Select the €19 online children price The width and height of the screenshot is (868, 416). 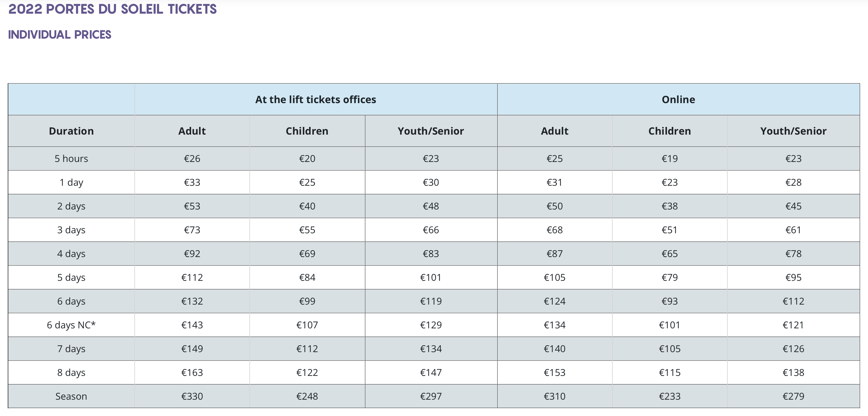669,158
